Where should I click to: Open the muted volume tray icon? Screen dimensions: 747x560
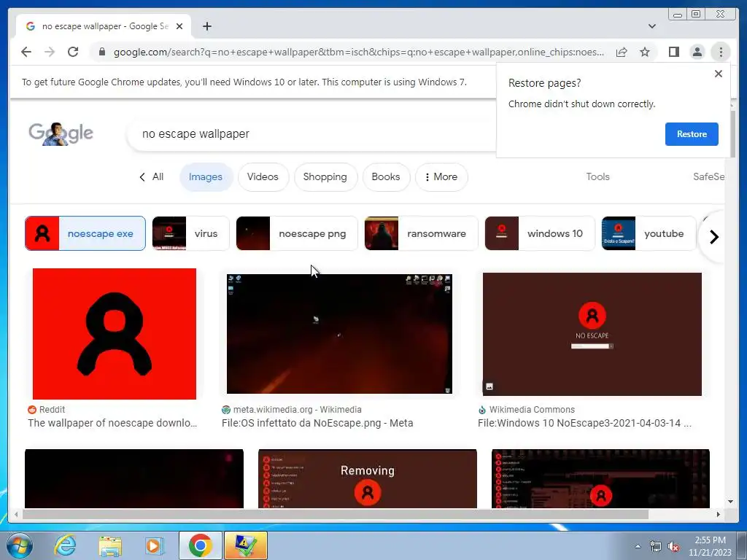click(673, 546)
